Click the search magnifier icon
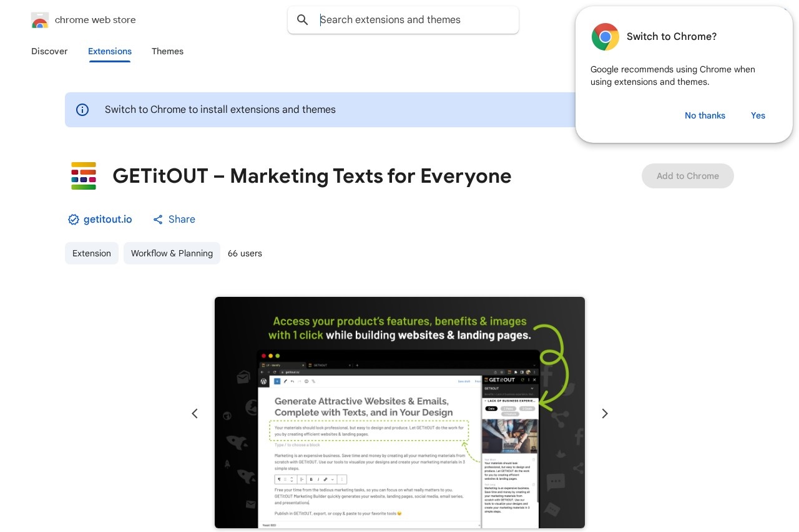The image size is (799, 532). (303, 20)
